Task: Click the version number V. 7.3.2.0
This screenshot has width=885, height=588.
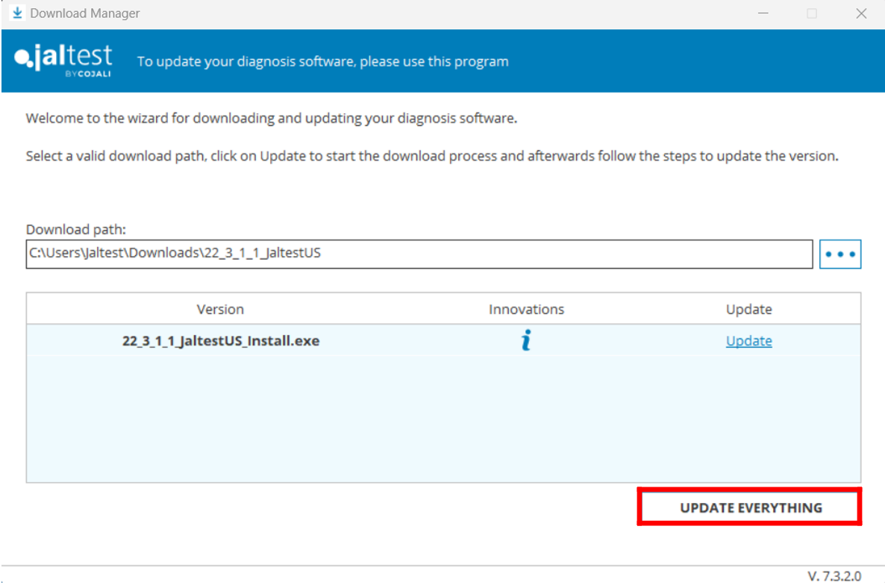Action: [x=834, y=575]
